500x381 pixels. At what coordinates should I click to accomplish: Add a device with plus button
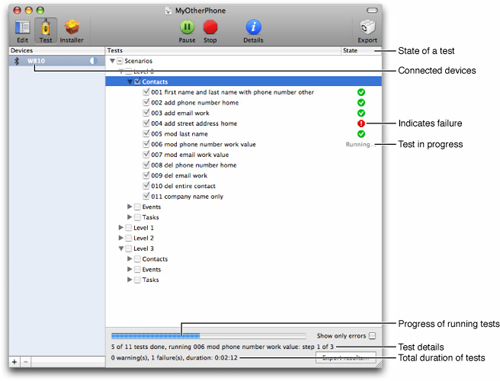click(x=14, y=362)
